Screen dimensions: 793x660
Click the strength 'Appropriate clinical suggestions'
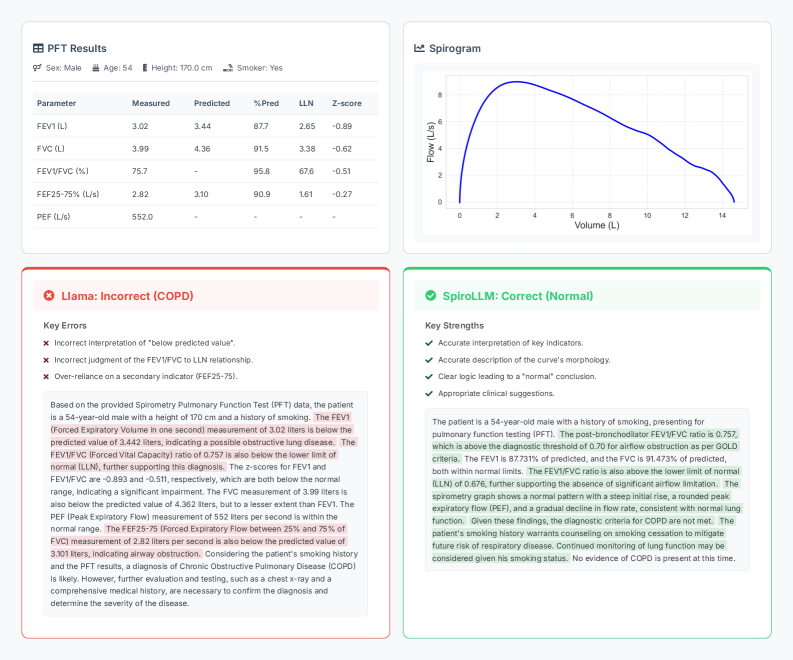point(496,393)
